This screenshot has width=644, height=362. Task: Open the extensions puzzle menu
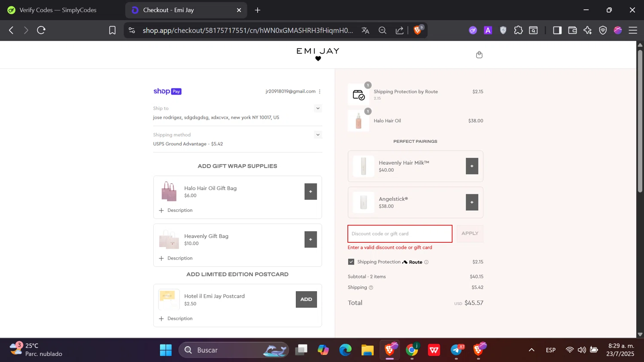(x=518, y=30)
